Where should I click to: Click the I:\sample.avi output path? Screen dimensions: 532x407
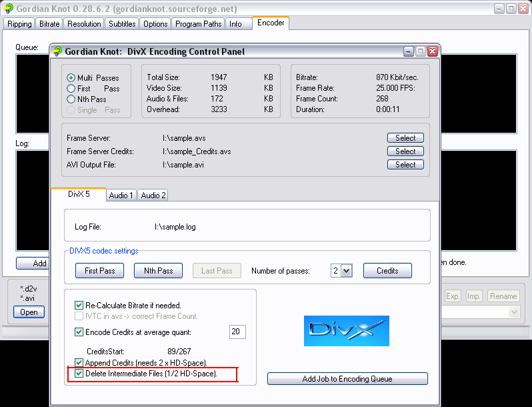point(183,165)
